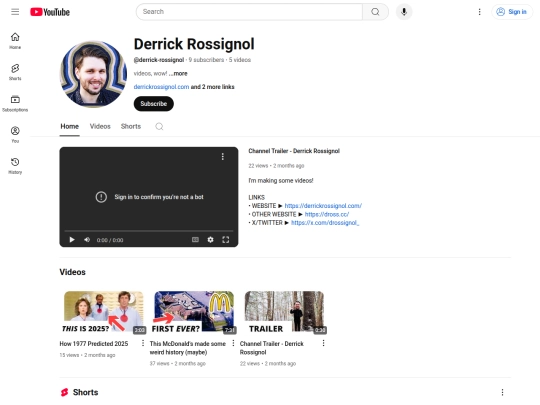Click the trailer's 22 views metadata
Screen dimensions: 540x405
(258, 166)
